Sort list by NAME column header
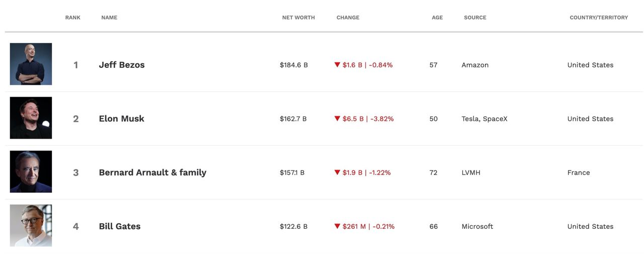The image size is (644, 255). point(109,18)
